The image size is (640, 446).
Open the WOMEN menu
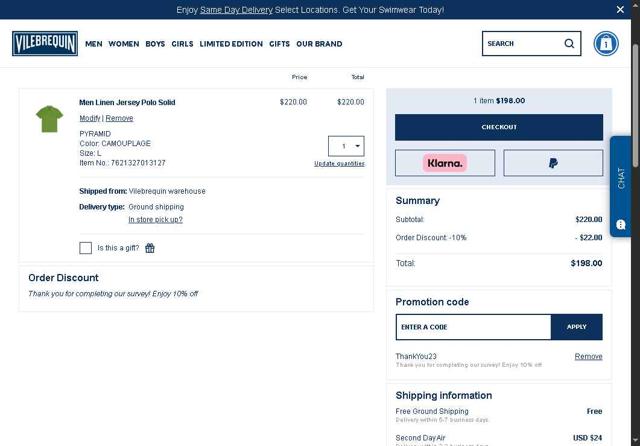pos(124,44)
